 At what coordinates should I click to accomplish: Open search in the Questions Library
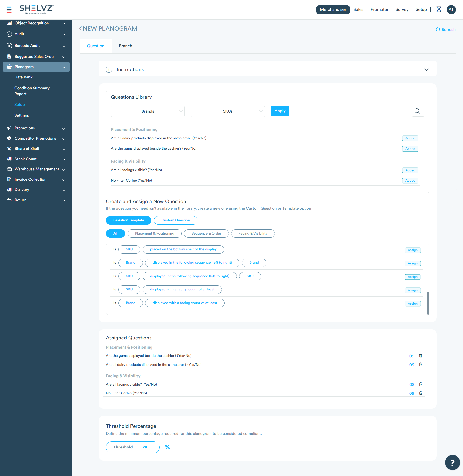[x=418, y=111]
